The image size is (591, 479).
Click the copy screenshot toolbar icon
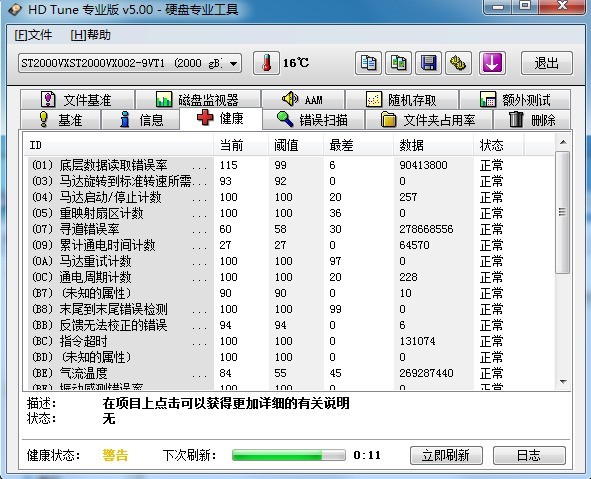coord(398,63)
